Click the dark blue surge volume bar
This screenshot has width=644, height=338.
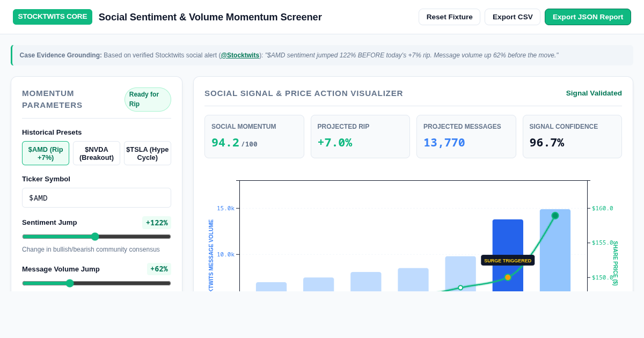[508, 255]
